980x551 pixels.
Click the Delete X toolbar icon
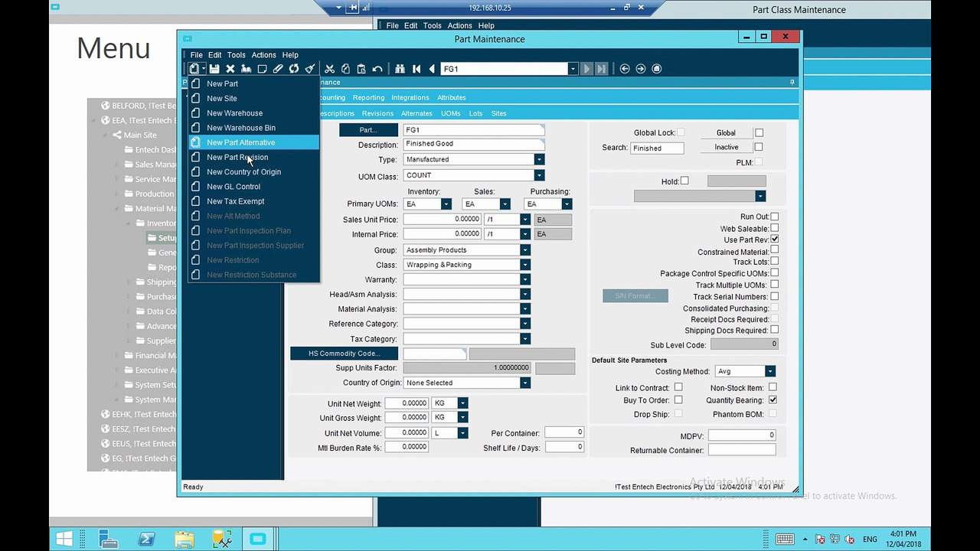pos(230,69)
